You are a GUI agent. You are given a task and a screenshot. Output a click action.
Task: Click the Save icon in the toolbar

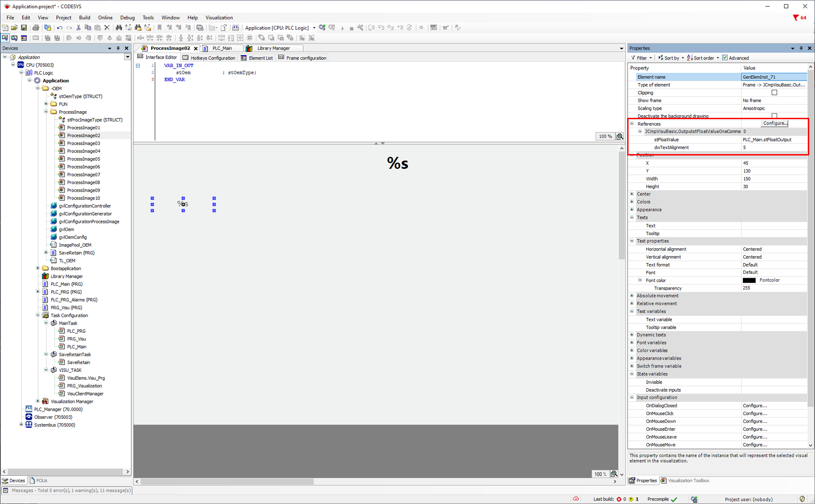pyautogui.click(x=24, y=28)
